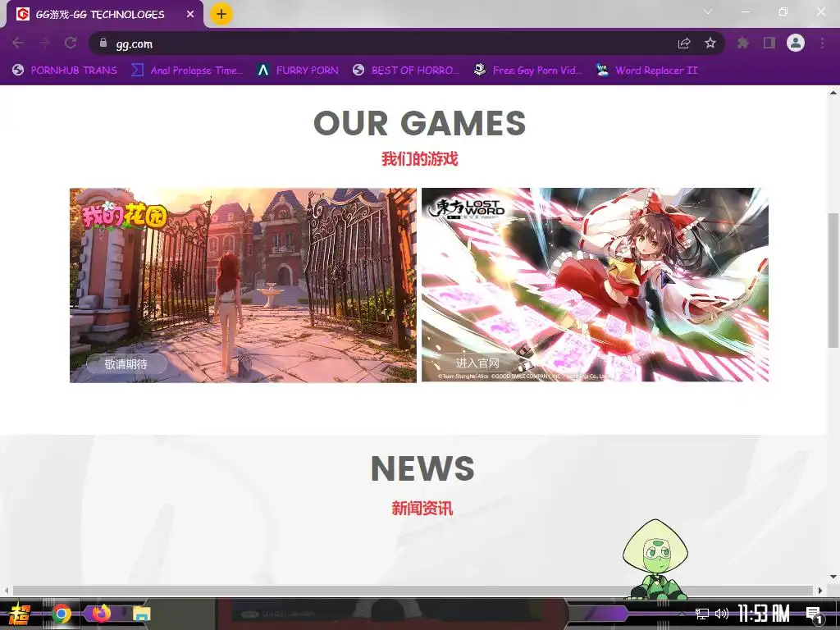Open the volume control tray icon
The width and height of the screenshot is (840, 630).
tap(722, 614)
